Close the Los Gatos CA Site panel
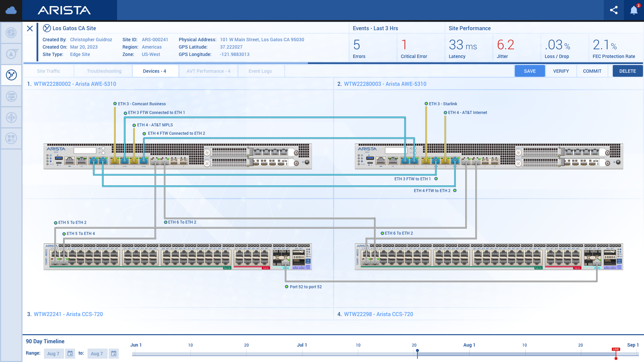This screenshot has height=362, width=644. pyautogui.click(x=30, y=28)
